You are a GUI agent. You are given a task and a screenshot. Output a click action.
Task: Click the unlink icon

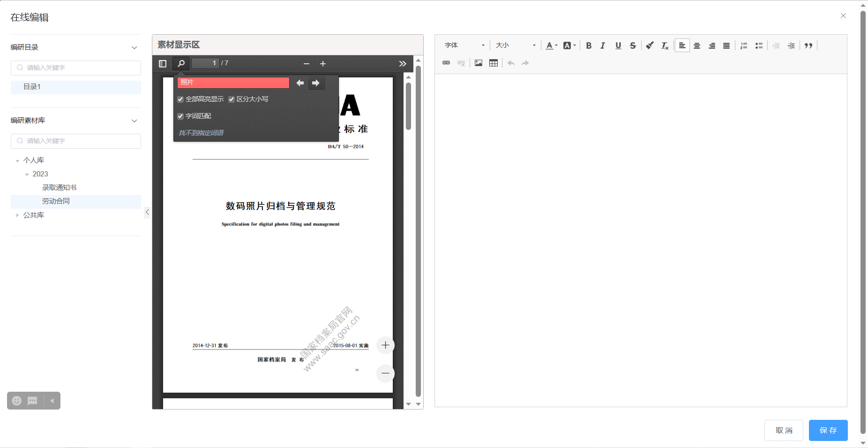click(461, 63)
